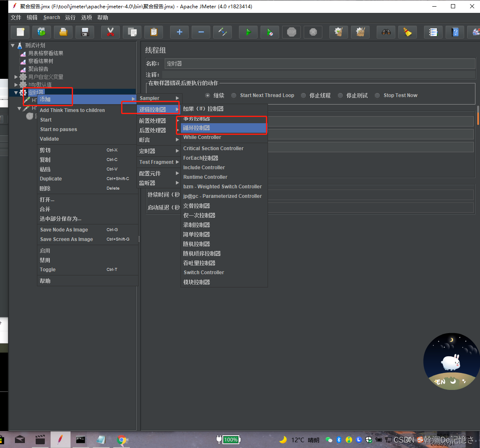
Task: Select the Stop Test Now radio button
Action: [378, 95]
